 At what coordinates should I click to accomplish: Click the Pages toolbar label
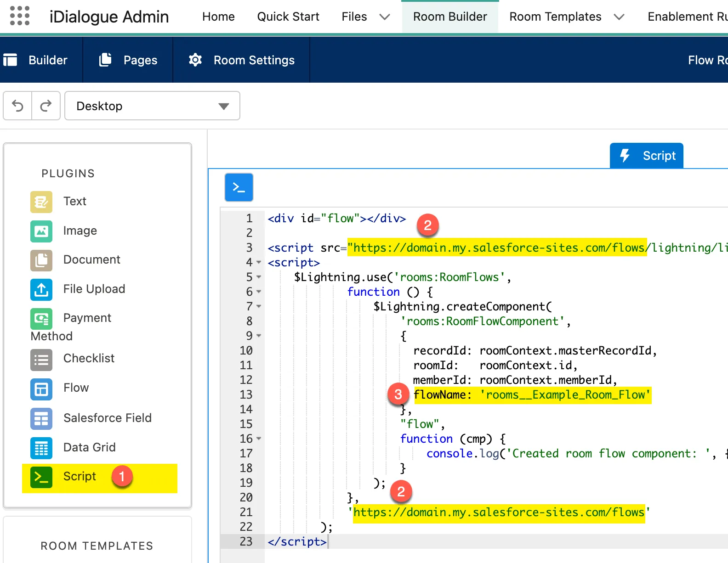coord(140,60)
